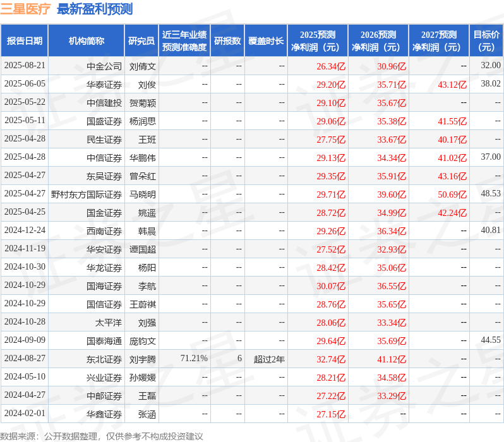Select the 2027预测净利润 column header
504x442 pixels.
(439, 41)
